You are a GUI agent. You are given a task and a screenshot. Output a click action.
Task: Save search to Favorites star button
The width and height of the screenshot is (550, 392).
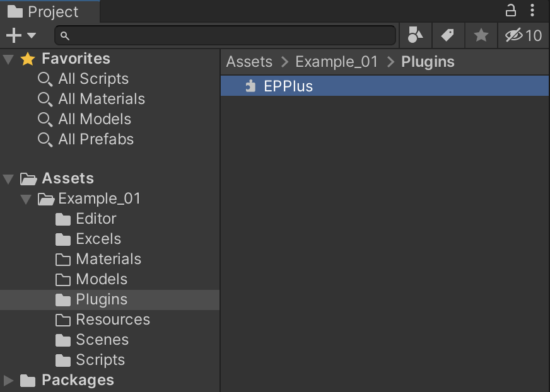pyautogui.click(x=481, y=35)
